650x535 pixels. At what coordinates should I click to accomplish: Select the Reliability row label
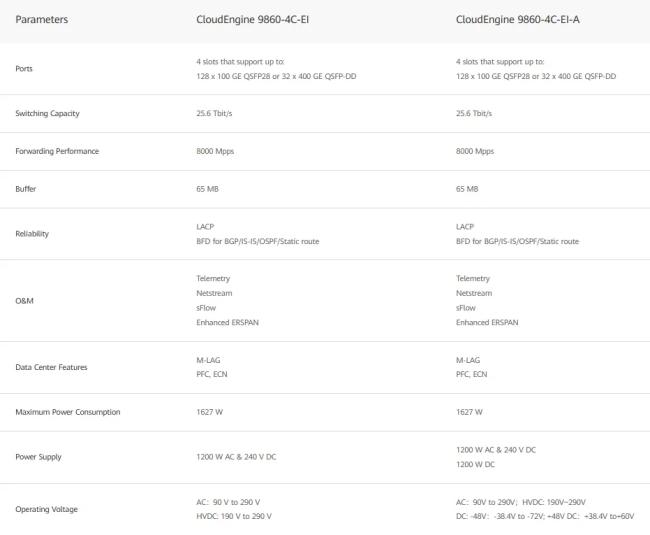33,234
